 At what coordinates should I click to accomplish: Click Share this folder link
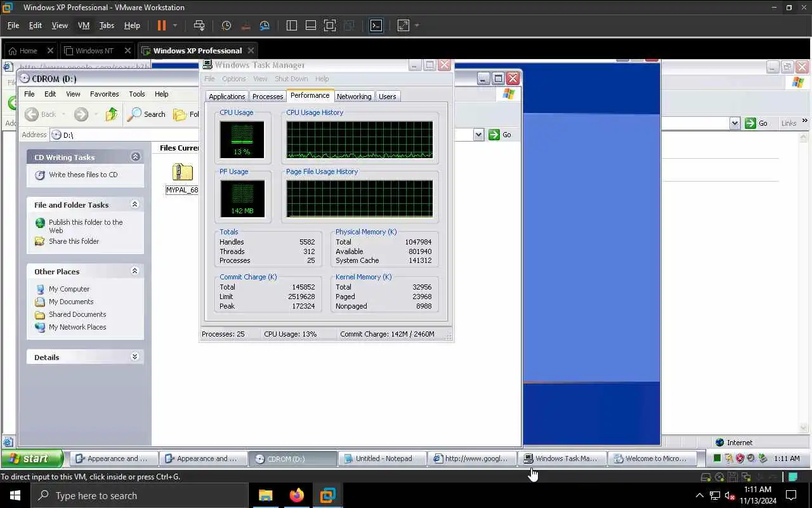74,241
